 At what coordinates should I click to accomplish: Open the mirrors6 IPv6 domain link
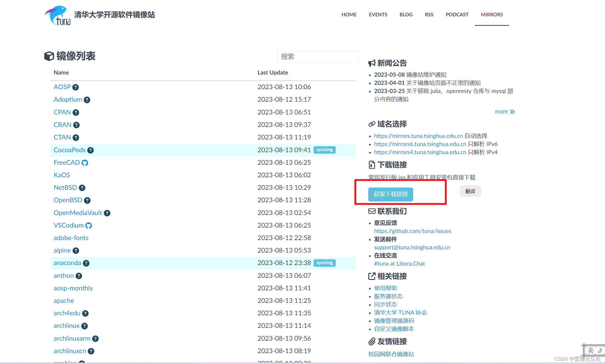[x=420, y=144]
